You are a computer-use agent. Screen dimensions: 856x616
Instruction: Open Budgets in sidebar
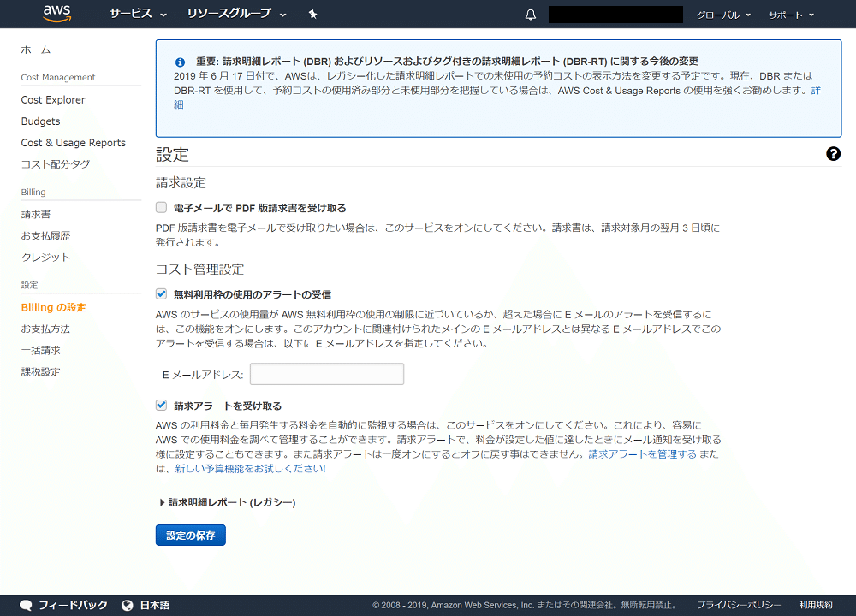(40, 121)
